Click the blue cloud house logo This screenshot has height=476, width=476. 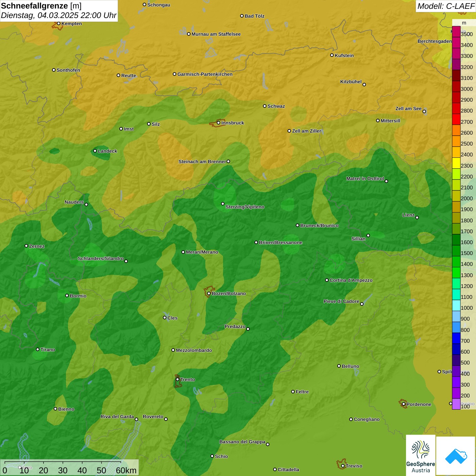(x=456, y=456)
